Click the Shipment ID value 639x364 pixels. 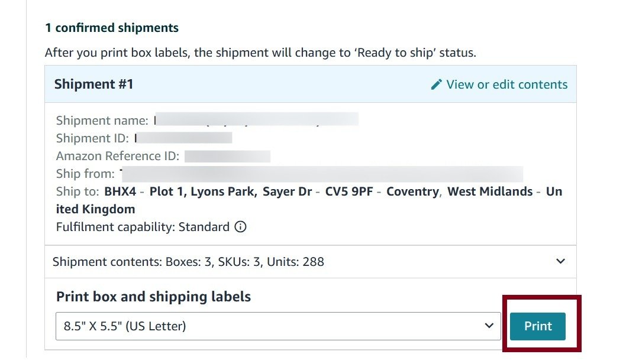[x=183, y=138]
